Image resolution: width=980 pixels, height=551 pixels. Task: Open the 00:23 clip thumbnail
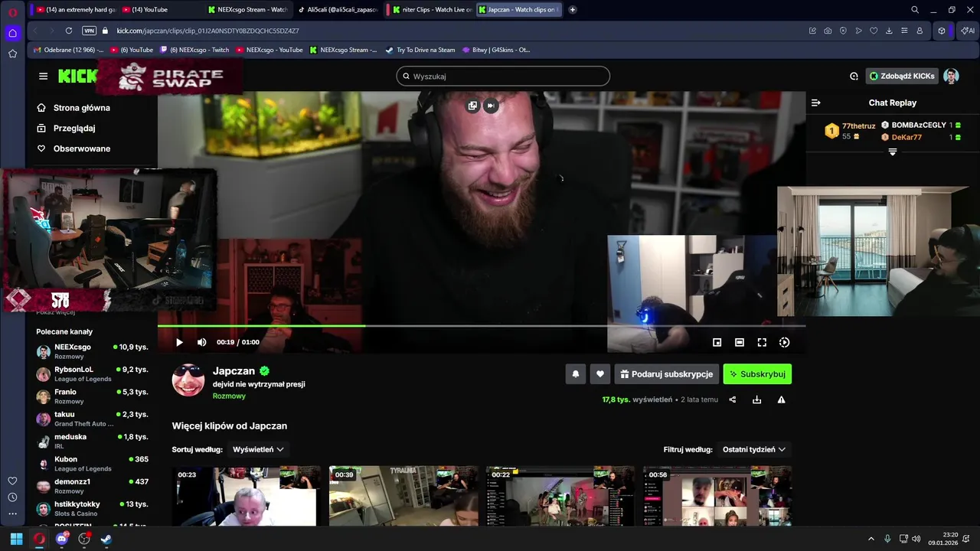pyautogui.click(x=246, y=496)
